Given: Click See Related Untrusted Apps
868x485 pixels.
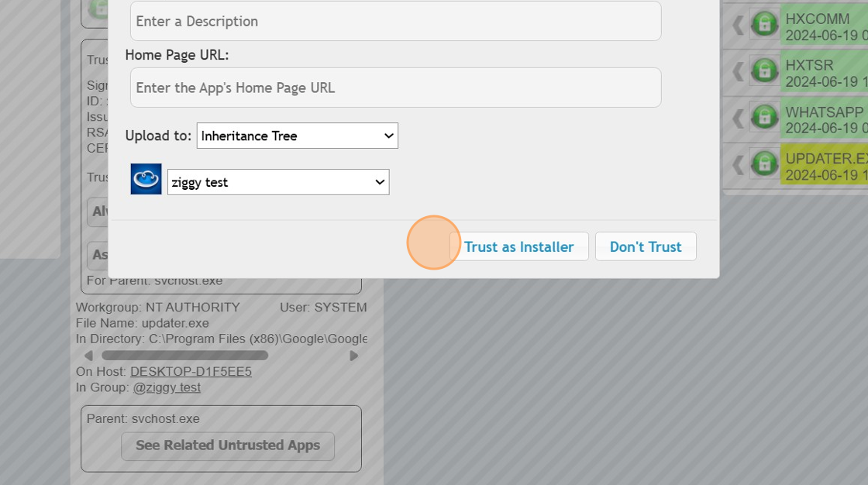Looking at the screenshot, I should [x=227, y=445].
